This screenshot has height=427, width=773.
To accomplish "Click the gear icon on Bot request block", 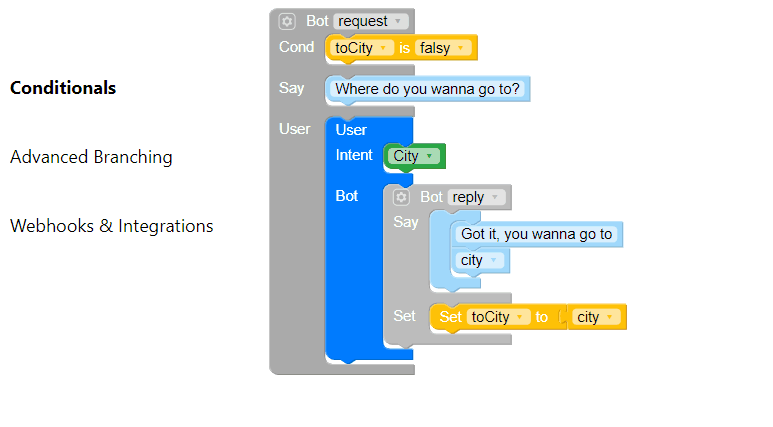I will point(287,21).
